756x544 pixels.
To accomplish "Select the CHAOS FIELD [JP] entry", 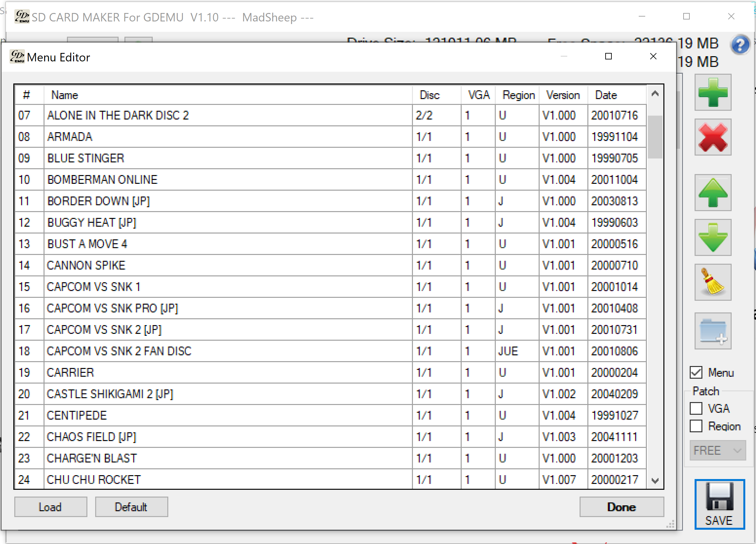I will (330, 437).
